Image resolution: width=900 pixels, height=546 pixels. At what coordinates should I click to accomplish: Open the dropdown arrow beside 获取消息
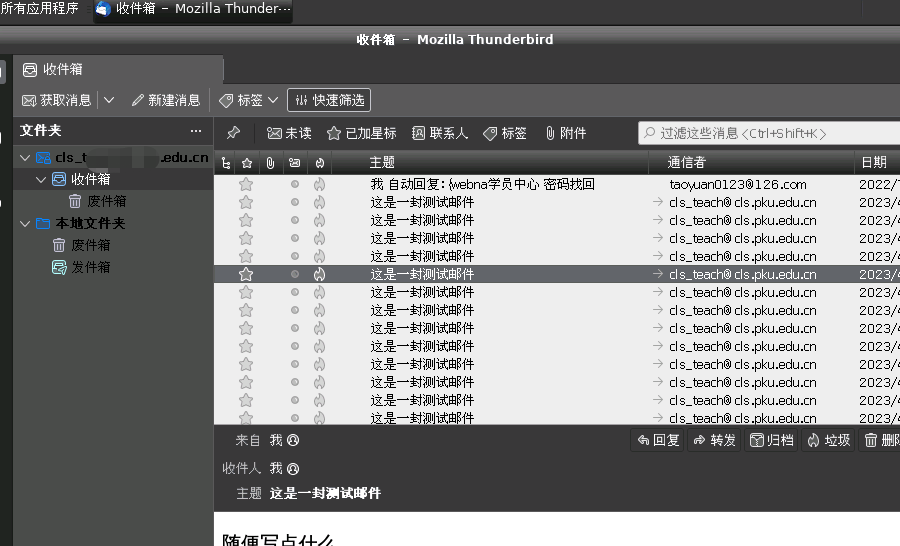(x=109, y=100)
